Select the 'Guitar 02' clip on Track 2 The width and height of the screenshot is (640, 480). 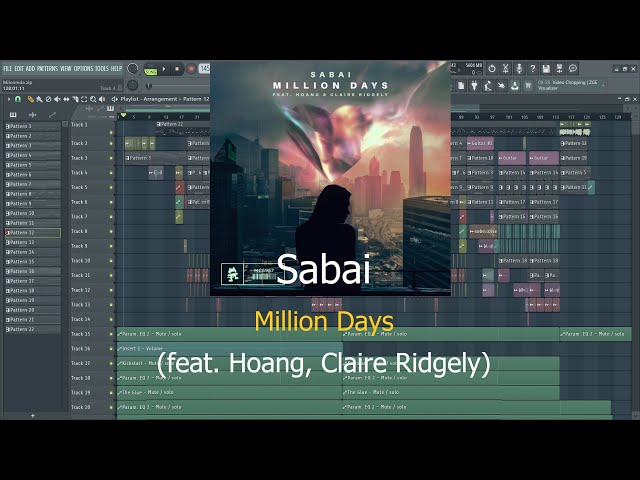(480, 143)
